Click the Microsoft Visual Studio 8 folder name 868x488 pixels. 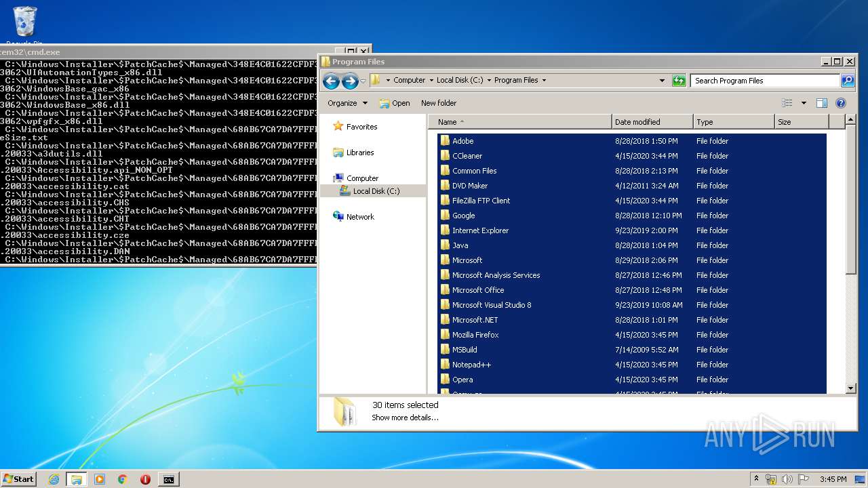pos(492,305)
